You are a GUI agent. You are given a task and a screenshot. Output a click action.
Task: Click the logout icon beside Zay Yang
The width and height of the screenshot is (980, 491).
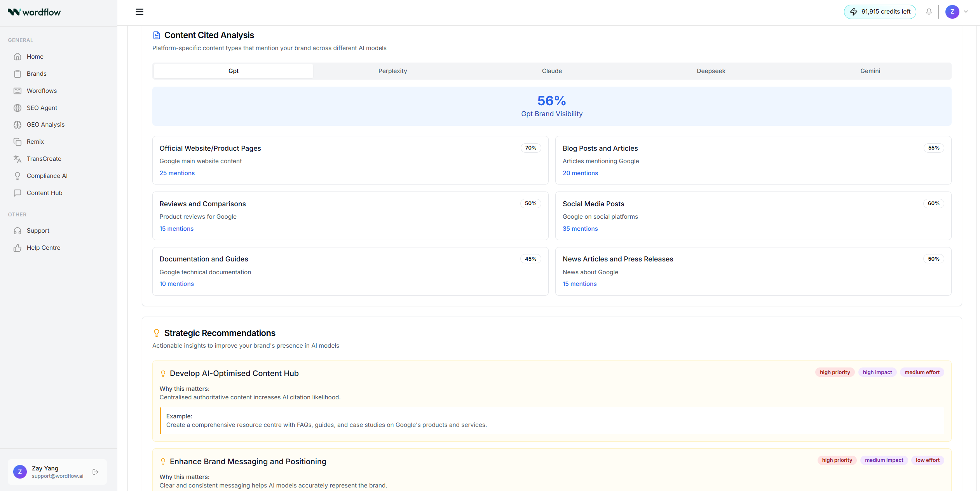(96, 472)
